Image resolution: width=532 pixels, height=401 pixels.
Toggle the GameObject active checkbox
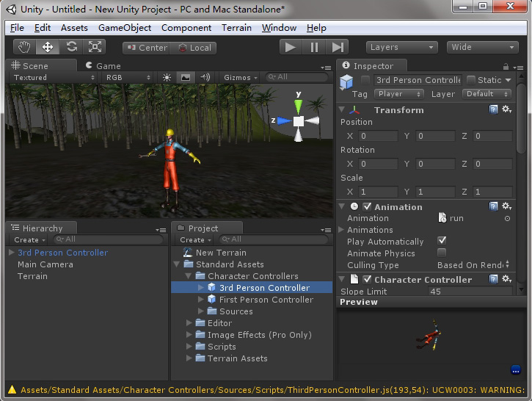pos(365,80)
